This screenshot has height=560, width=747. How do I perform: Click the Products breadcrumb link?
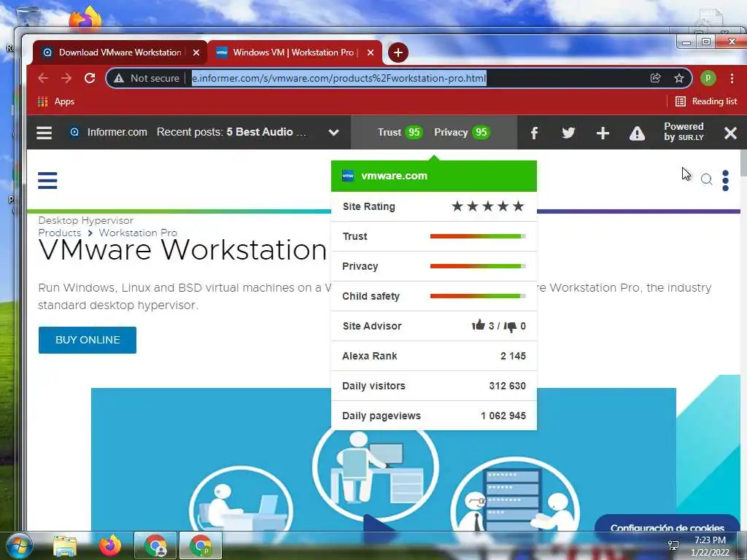(x=60, y=233)
